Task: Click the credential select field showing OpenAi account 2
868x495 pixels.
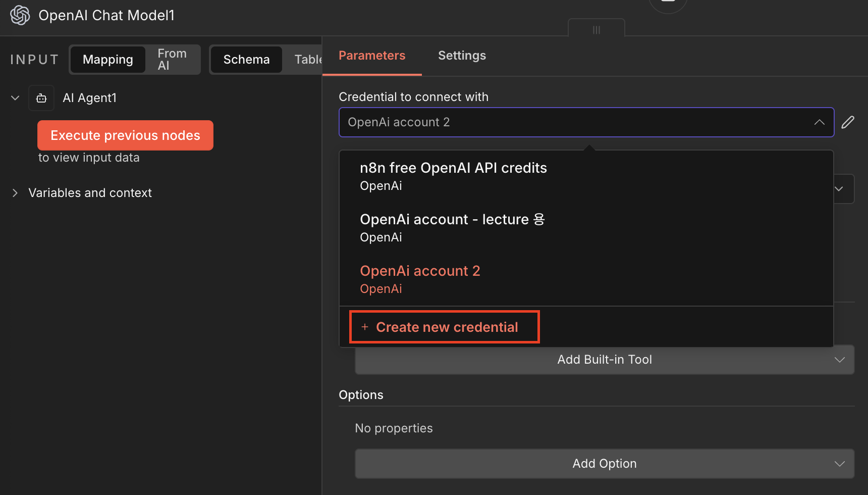Action: coord(586,122)
